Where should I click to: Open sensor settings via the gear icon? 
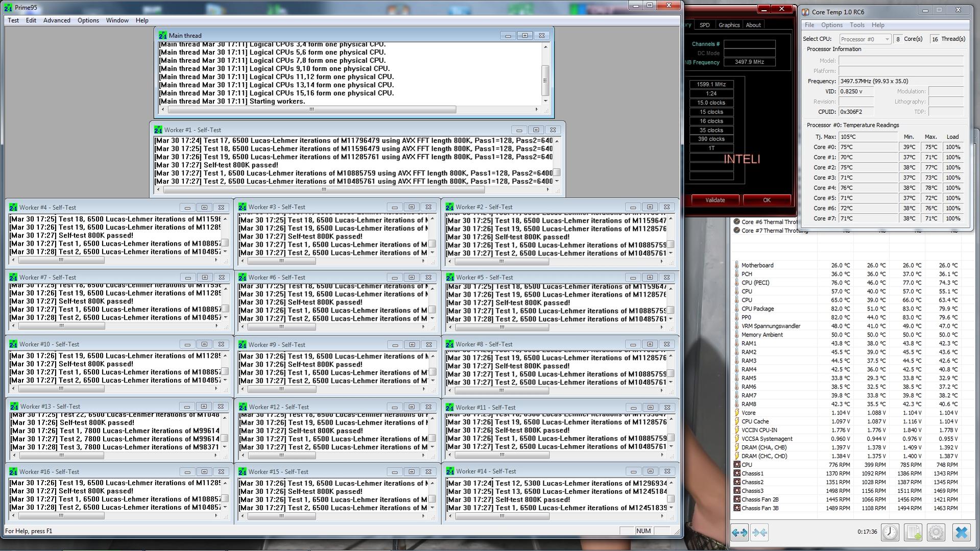coord(936,532)
